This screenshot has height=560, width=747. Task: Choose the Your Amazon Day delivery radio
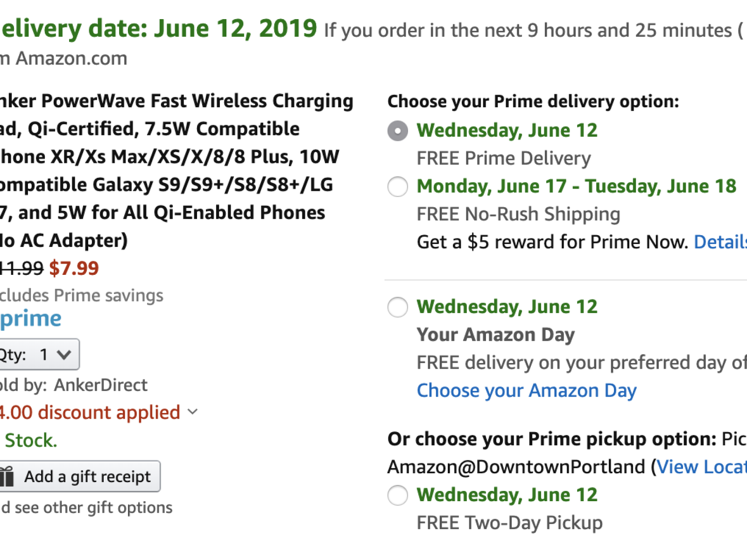click(x=398, y=307)
